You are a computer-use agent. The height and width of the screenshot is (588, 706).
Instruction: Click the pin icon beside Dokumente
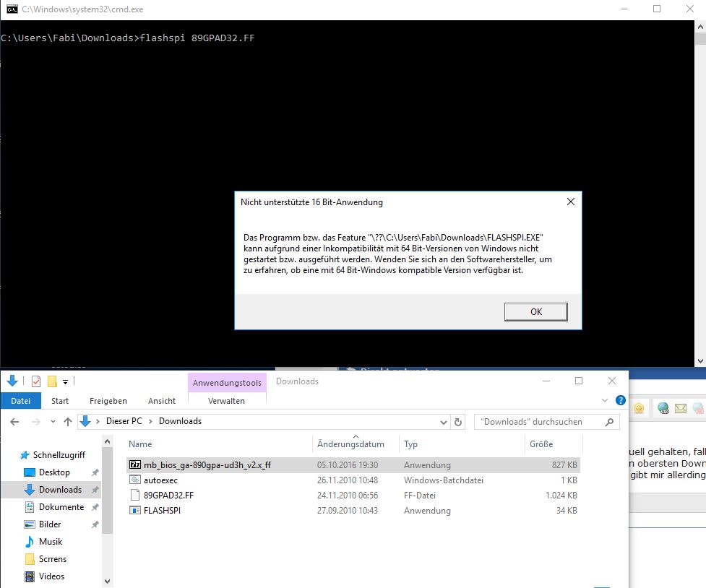tap(95, 507)
